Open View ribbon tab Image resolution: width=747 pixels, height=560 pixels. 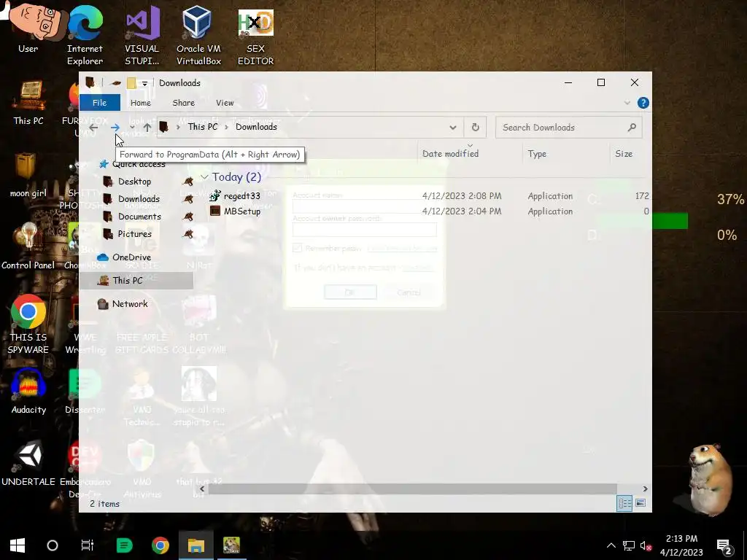[225, 103]
